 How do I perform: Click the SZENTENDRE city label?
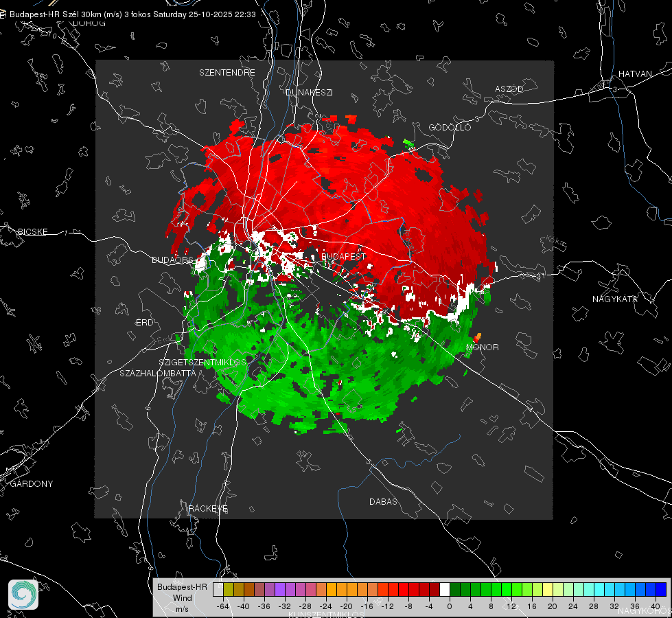[x=227, y=73]
